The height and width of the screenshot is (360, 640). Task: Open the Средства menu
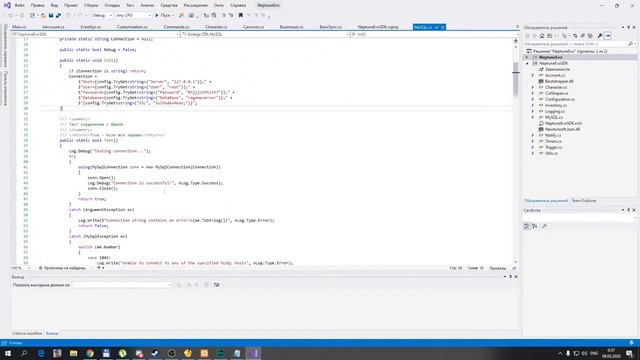[169, 5]
